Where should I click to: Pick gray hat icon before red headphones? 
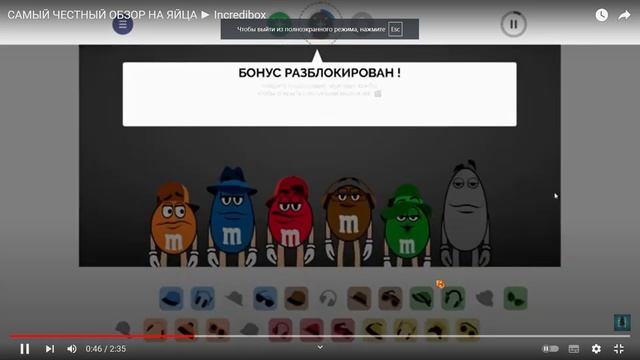pyautogui.click(x=249, y=329)
